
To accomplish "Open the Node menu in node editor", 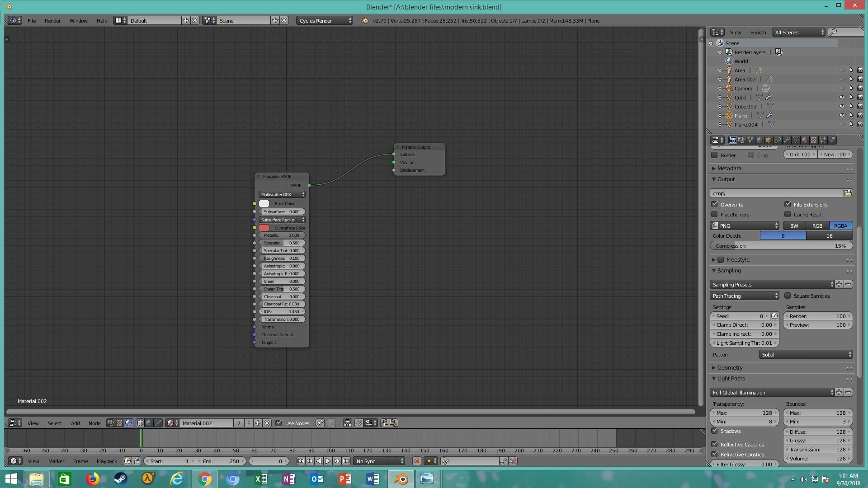I will pos(94,423).
